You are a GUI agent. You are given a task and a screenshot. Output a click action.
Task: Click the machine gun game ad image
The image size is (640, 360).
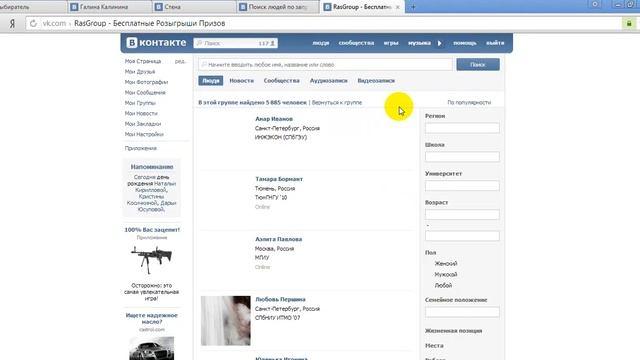click(x=151, y=260)
